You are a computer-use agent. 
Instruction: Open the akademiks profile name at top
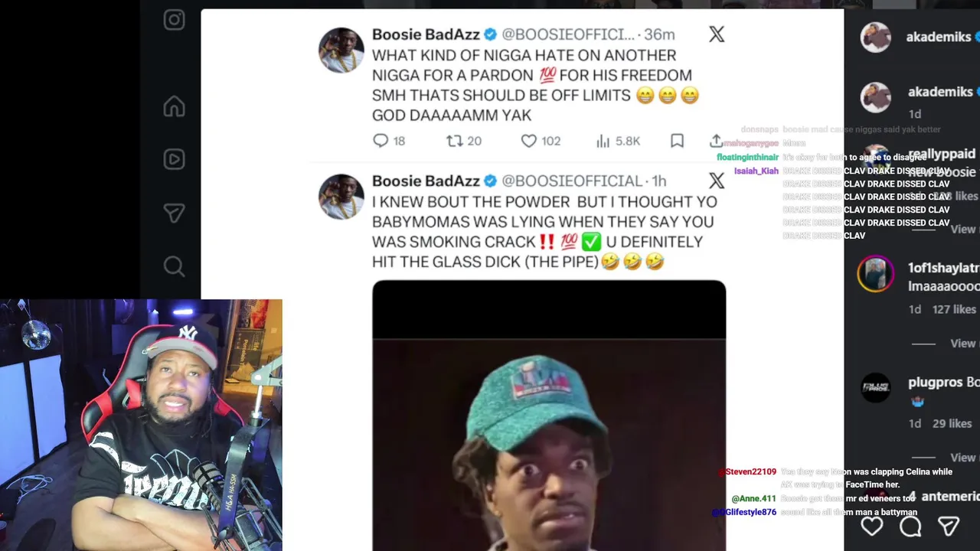939,37
